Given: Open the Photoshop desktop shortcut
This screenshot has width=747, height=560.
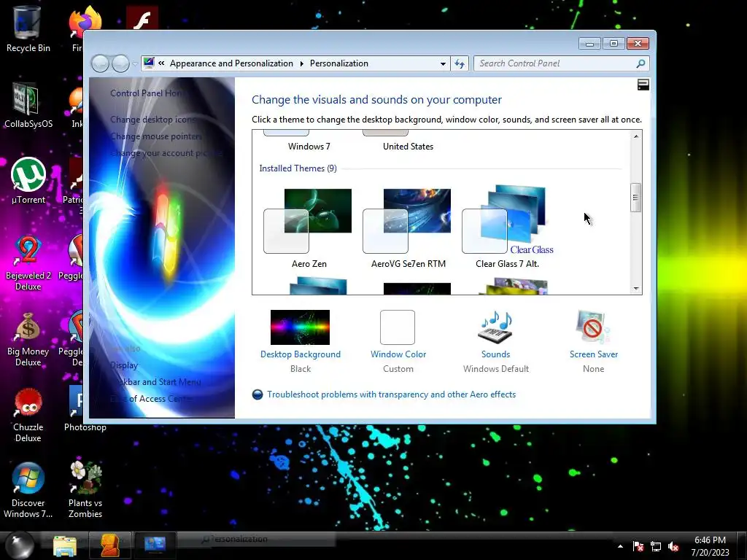Looking at the screenshot, I should tap(85, 408).
